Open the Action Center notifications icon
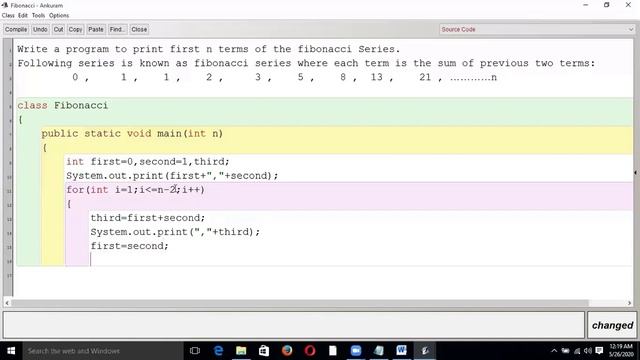This screenshot has width=640, height=360. [x=599, y=351]
